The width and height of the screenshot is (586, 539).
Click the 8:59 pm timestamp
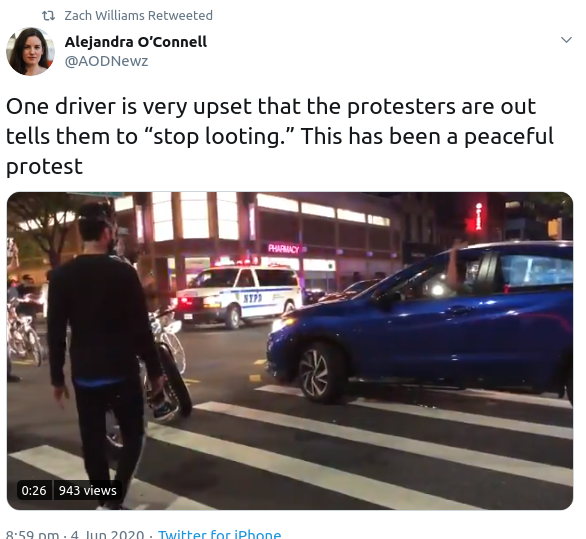33,534
